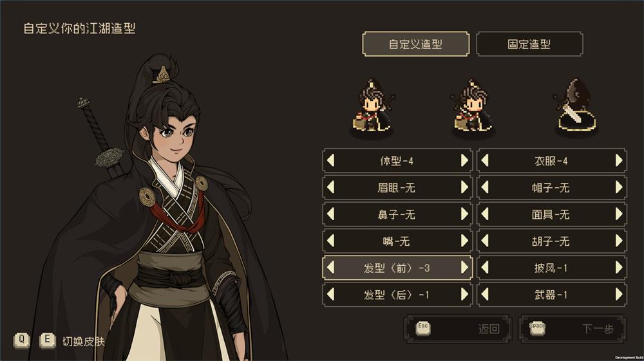Viewport: 644px width, 361px height.
Task: Click right arrow on 眉眼-无 row
Action: point(464,187)
